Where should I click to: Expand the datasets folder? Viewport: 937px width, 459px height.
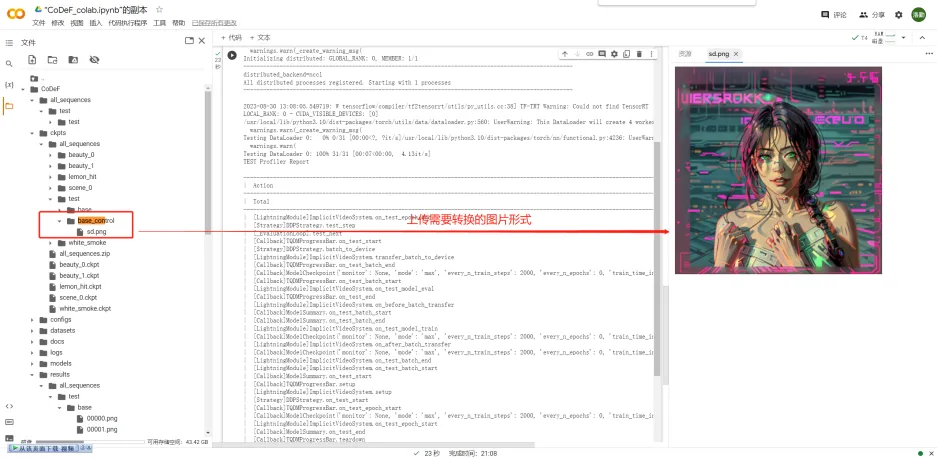(33, 331)
